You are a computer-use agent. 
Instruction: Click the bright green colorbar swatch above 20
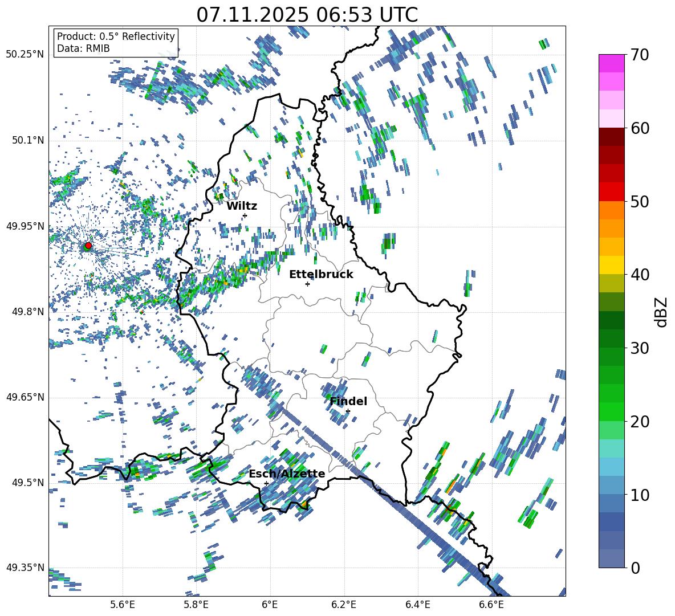612,411
